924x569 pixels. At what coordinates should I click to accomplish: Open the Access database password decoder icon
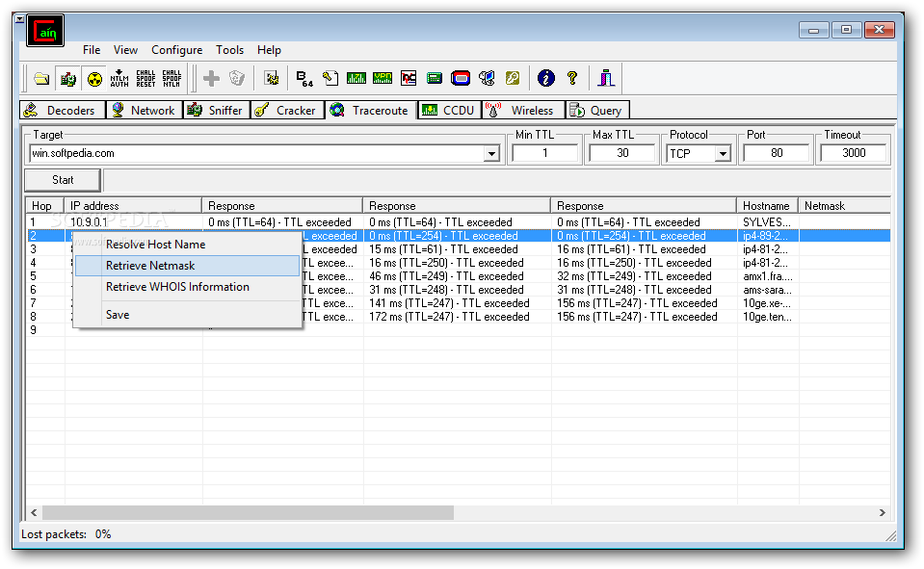coord(330,78)
